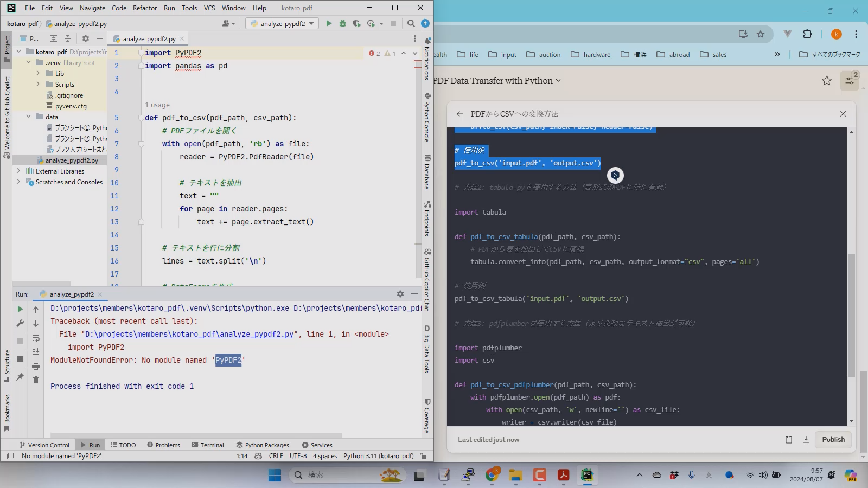Click the print icon in Run panel

pyautogui.click(x=36, y=366)
